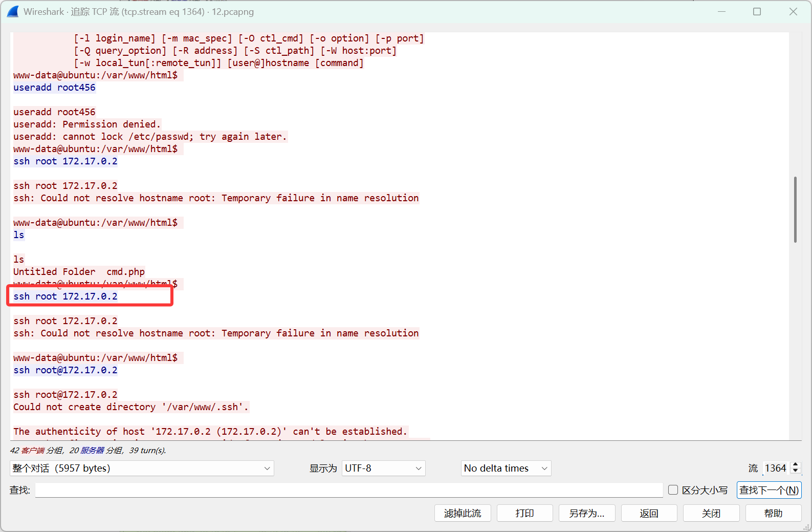
Task: Open the 整个对话 (5957 bytes) dropdown
Action: click(x=142, y=468)
